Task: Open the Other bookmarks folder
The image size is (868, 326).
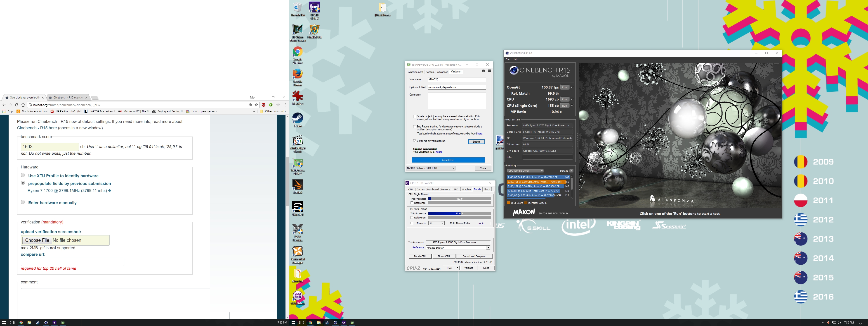Action: [x=273, y=111]
